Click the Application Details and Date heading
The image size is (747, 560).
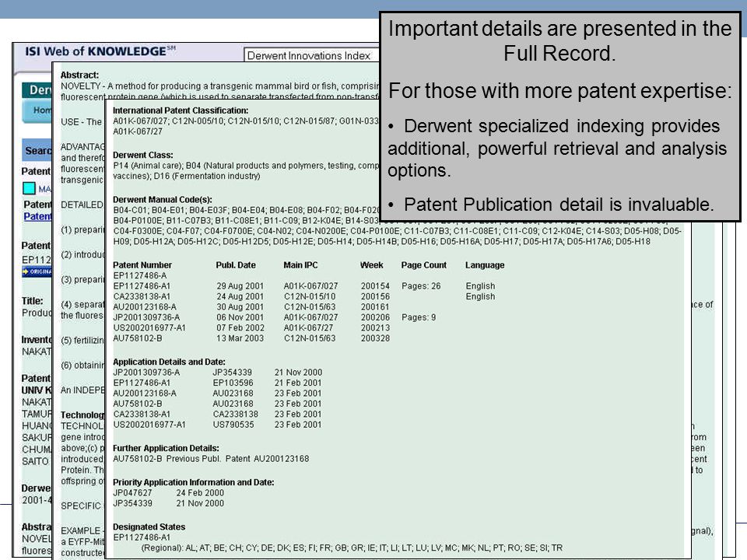point(169,362)
